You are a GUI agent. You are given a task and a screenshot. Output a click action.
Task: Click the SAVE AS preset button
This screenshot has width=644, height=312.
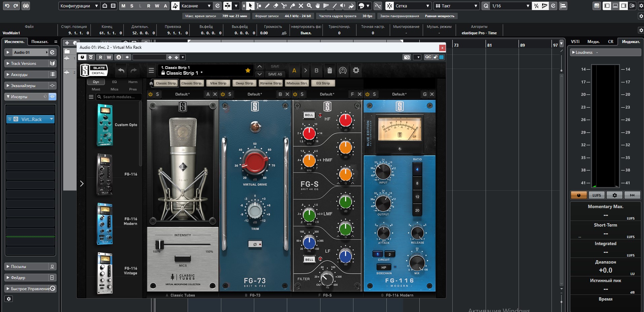click(275, 74)
